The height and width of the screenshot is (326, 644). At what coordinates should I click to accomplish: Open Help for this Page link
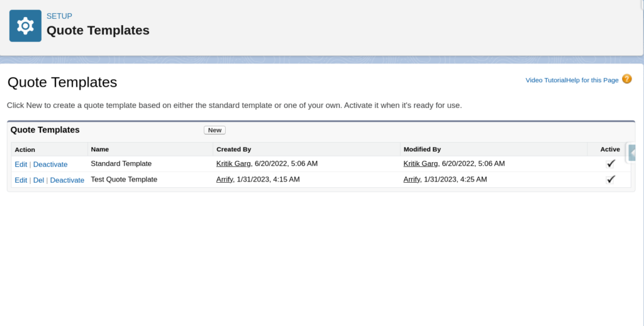(x=592, y=80)
